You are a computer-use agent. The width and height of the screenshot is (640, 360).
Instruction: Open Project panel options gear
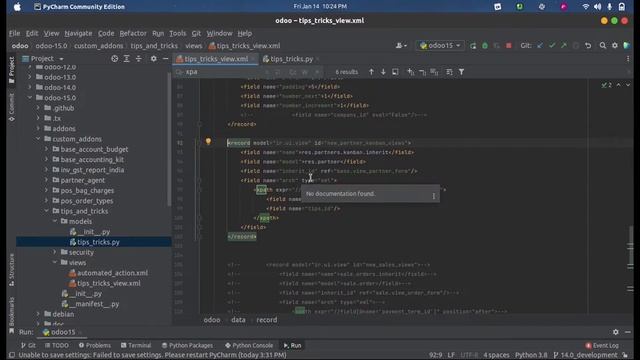[x=153, y=59]
